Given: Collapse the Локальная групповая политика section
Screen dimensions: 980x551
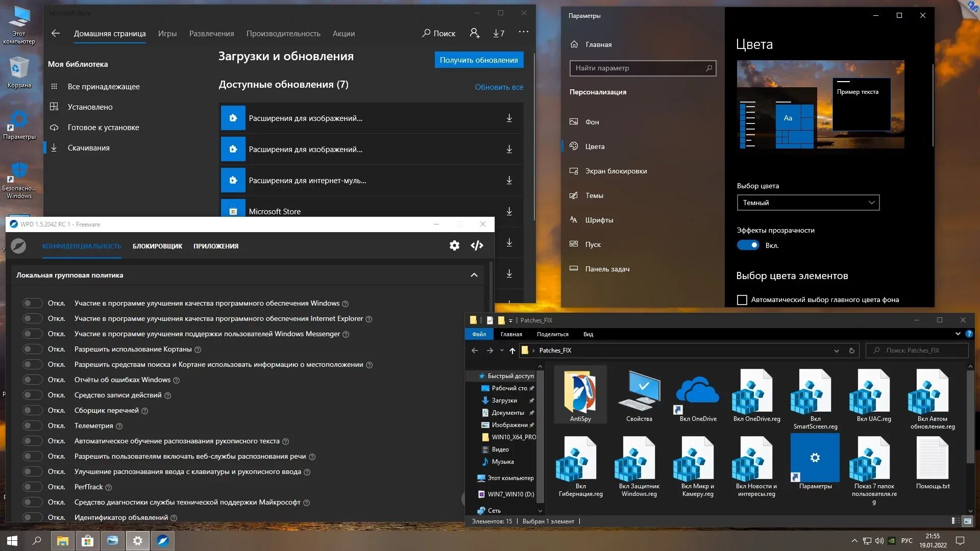Looking at the screenshot, I should click(x=474, y=275).
